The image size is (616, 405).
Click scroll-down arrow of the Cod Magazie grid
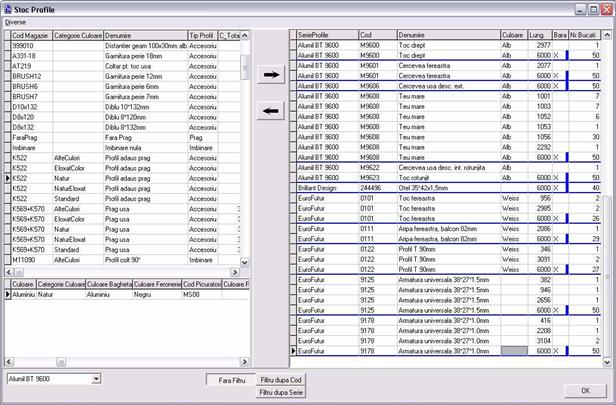click(243, 261)
